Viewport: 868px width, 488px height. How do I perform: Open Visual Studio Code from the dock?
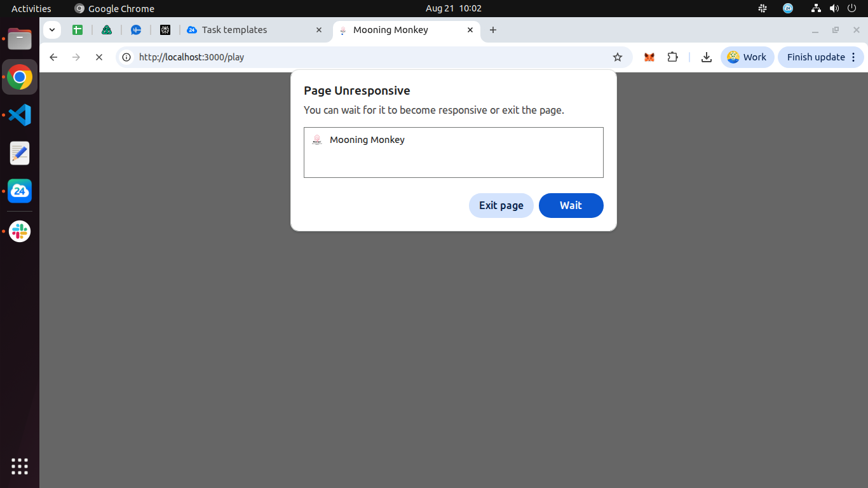[x=20, y=115]
